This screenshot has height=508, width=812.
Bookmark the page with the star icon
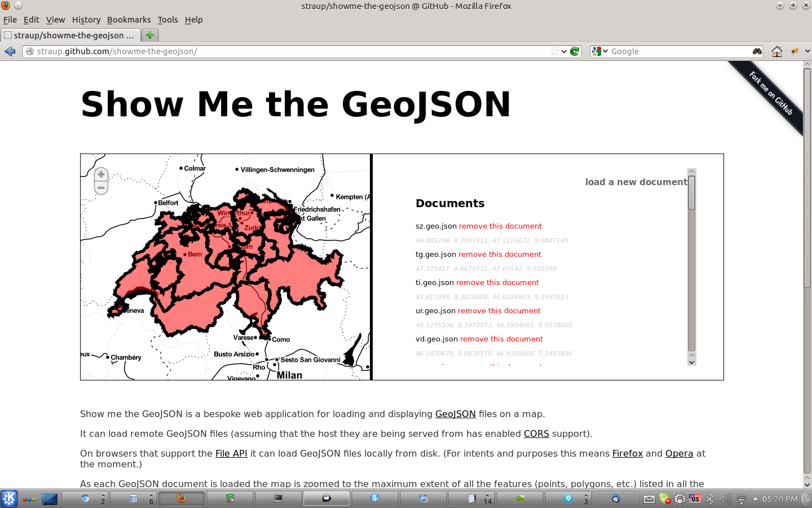[x=555, y=51]
